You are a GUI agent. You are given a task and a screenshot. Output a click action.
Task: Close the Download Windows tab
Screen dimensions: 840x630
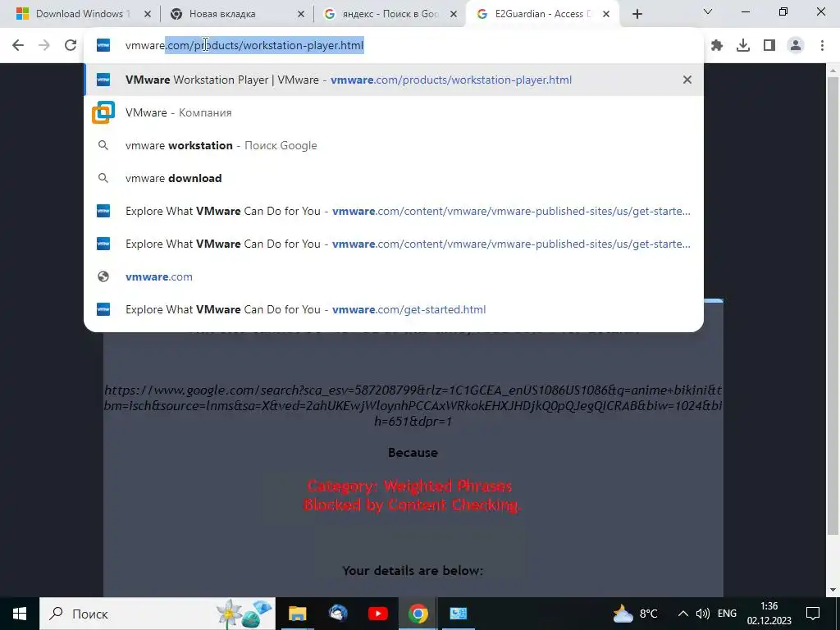(148, 14)
